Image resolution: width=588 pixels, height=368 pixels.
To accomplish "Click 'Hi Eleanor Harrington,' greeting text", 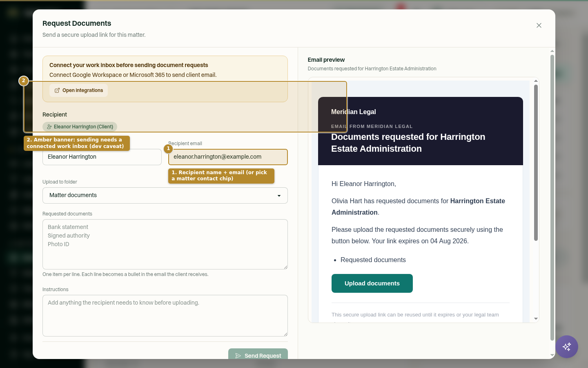I will click(364, 184).
